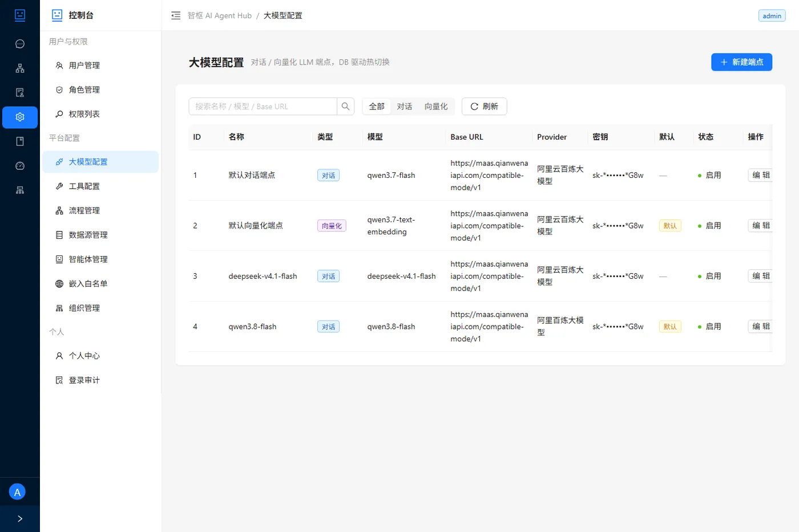Click the 新建端点 button
799x532 pixels.
741,62
